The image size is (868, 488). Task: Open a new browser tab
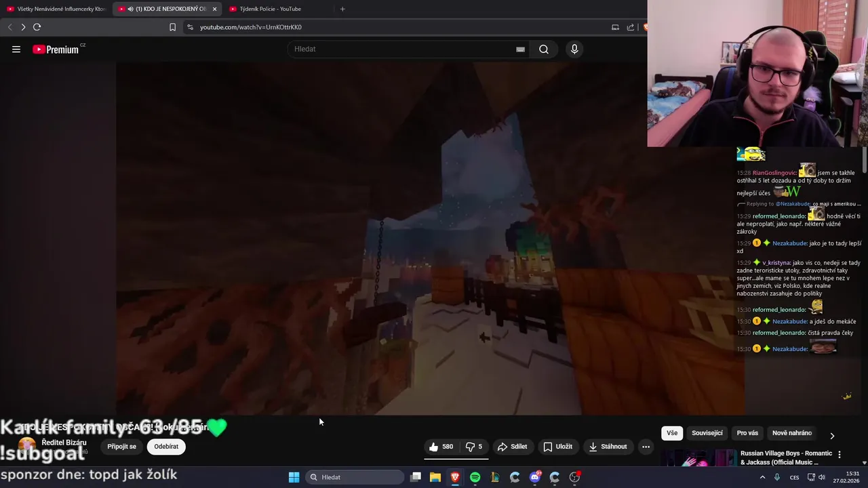342,9
